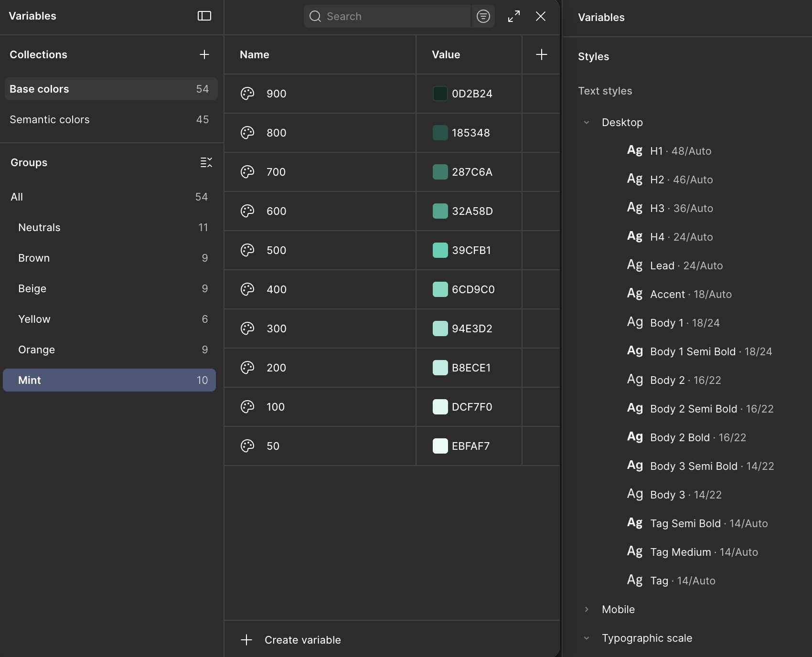Click the Ag icon for Accent style

tap(635, 294)
